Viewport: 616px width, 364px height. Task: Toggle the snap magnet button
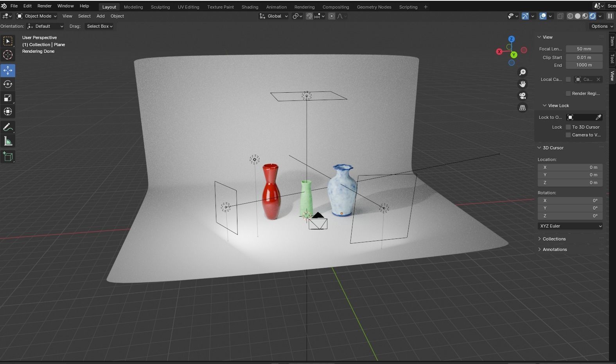click(x=309, y=16)
